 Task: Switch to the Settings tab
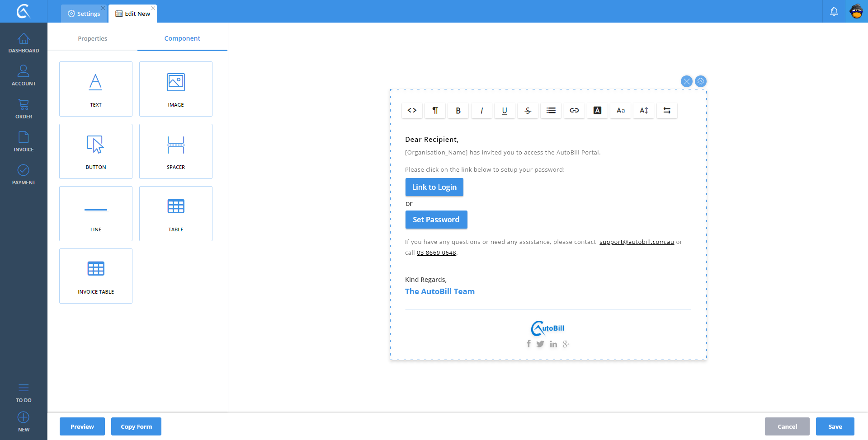pos(84,14)
